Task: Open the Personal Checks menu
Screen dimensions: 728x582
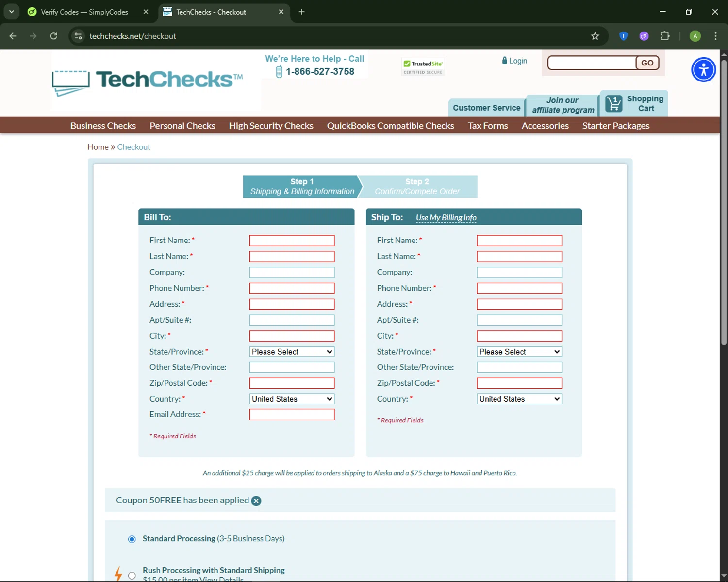Action: point(182,126)
